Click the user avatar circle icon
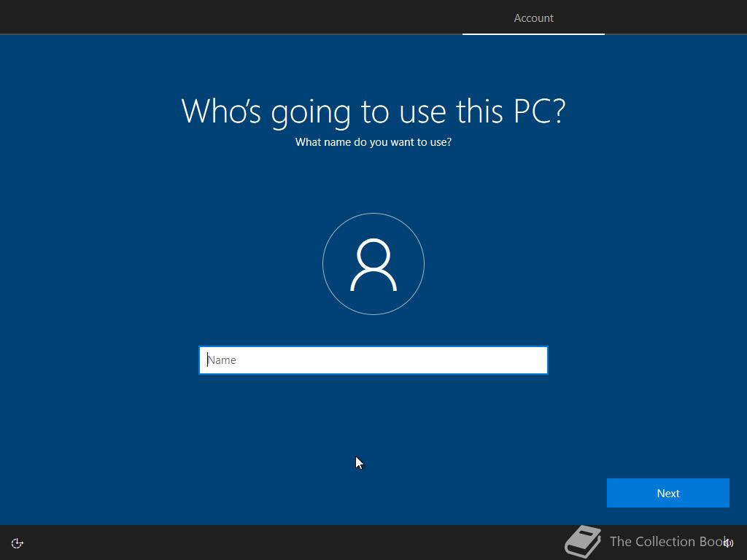 point(373,264)
